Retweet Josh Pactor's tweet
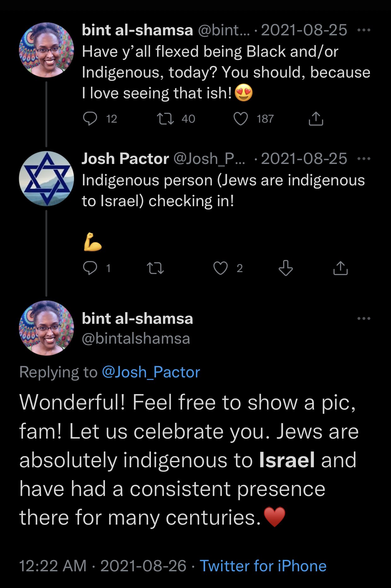This screenshot has height=588, width=391. (155, 268)
